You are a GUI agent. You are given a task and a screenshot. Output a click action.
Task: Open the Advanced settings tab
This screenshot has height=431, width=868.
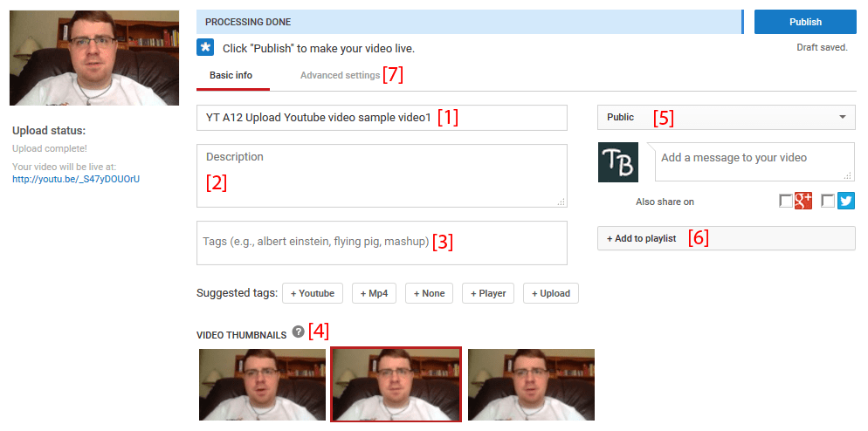click(340, 75)
